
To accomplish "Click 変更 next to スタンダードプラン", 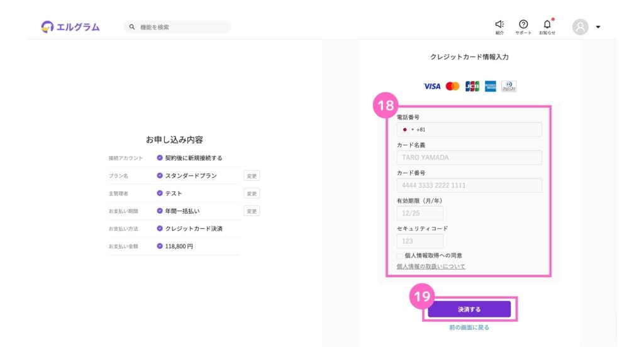I will (252, 176).
